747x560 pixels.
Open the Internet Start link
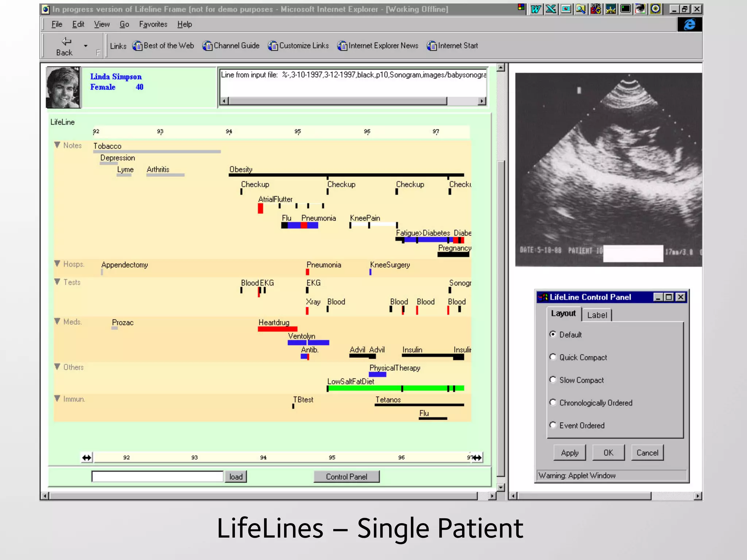452,46
